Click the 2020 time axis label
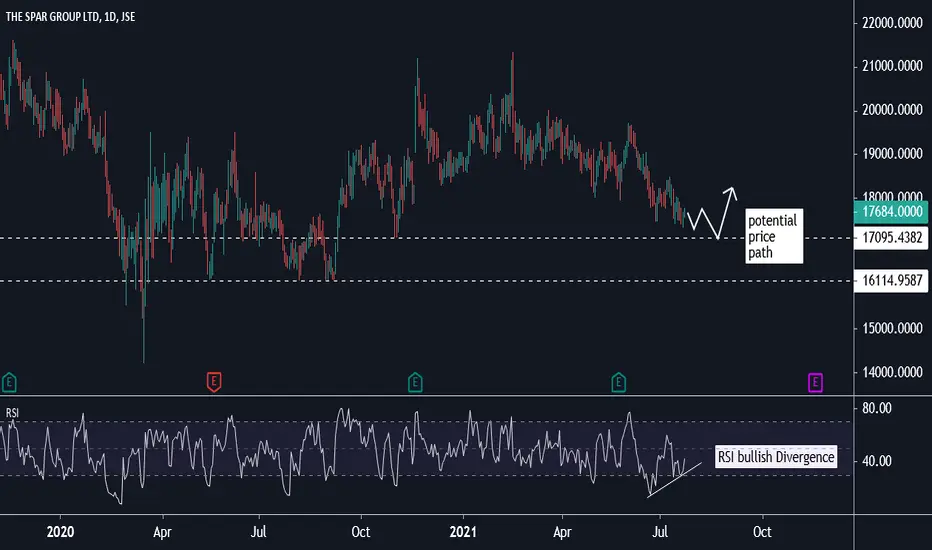Screen dimensions: 932x550 60,532
